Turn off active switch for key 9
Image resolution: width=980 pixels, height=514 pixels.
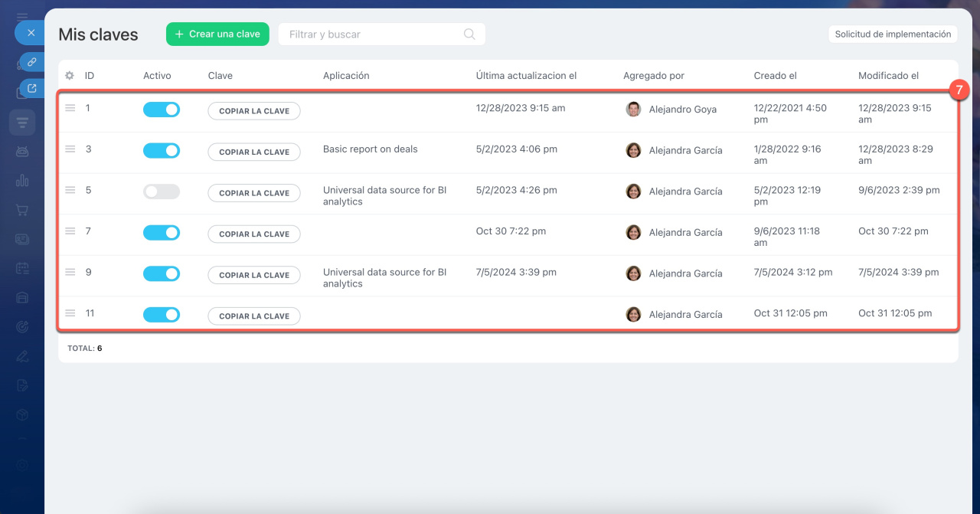(x=162, y=273)
